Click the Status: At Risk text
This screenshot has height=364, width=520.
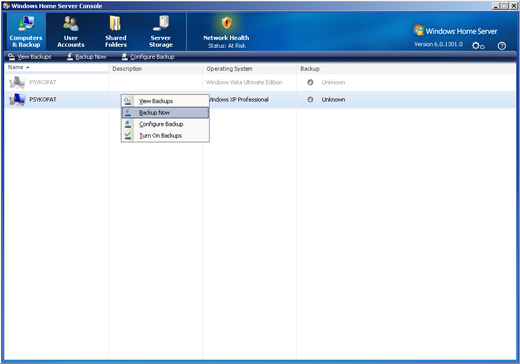[x=227, y=46]
